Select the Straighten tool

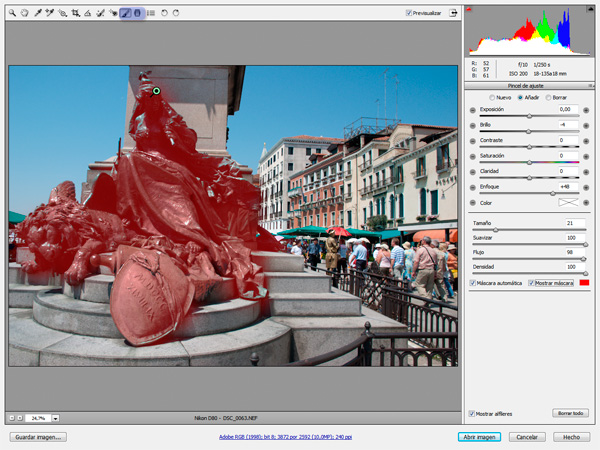88,13
